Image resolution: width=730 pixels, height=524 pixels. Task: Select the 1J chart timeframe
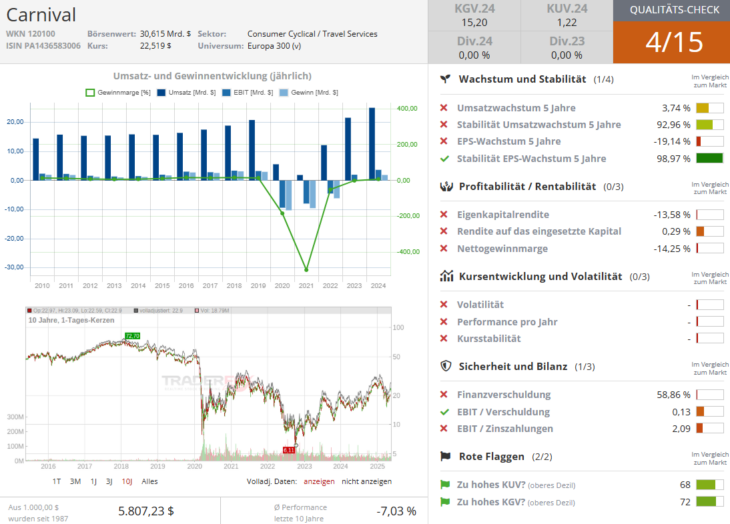click(x=94, y=481)
